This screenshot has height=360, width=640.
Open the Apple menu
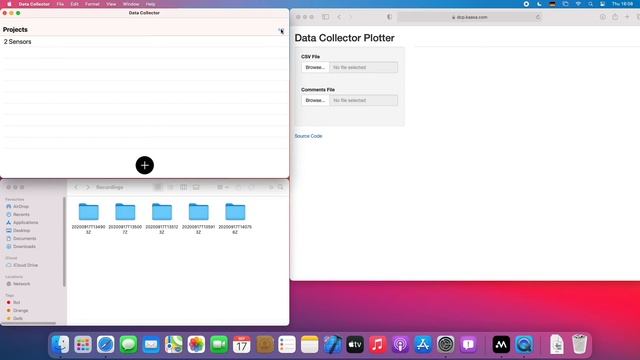tap(9, 4)
